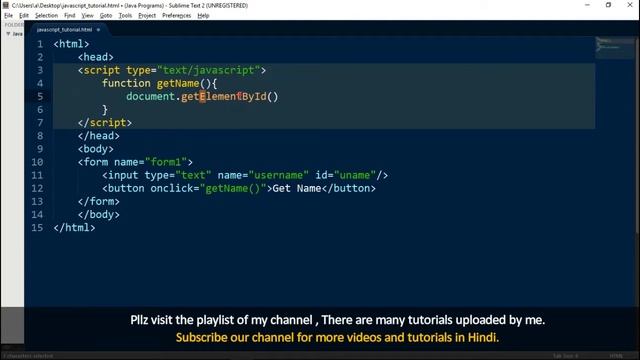Open the File menu
640x360 pixels.
tap(9, 16)
